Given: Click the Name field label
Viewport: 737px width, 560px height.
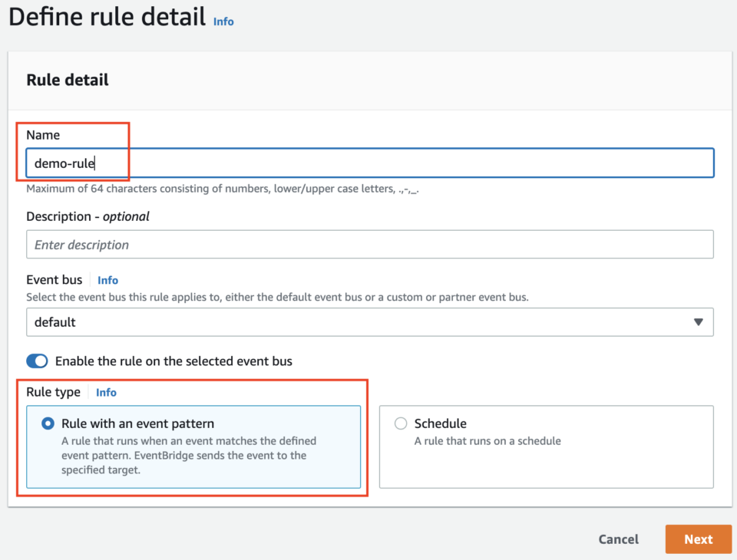Looking at the screenshot, I should (x=43, y=135).
